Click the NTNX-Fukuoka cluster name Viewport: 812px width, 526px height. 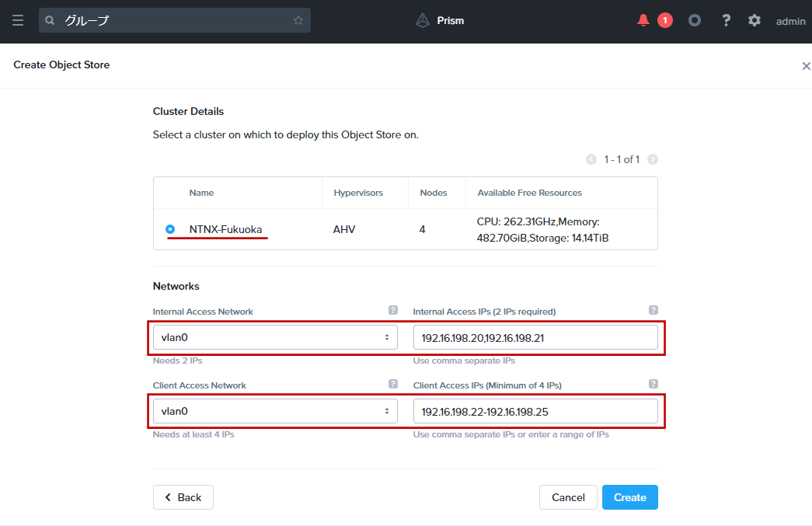(x=226, y=229)
